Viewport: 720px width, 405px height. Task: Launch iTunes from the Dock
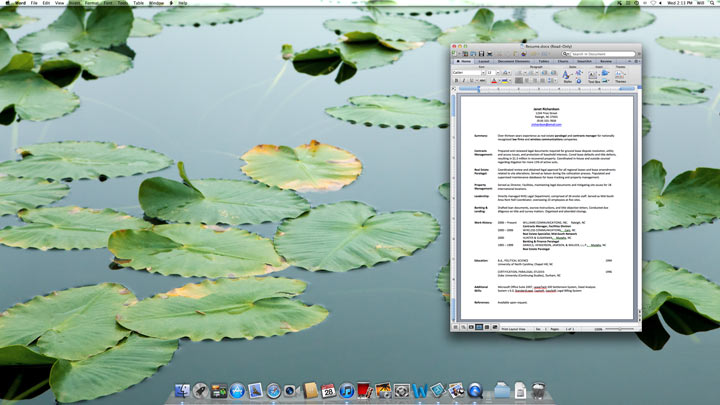click(345, 390)
